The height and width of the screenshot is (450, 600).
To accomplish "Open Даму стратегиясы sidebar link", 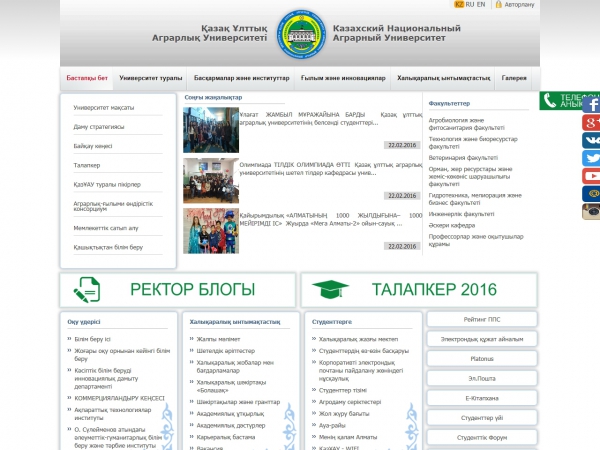I will point(99,127).
